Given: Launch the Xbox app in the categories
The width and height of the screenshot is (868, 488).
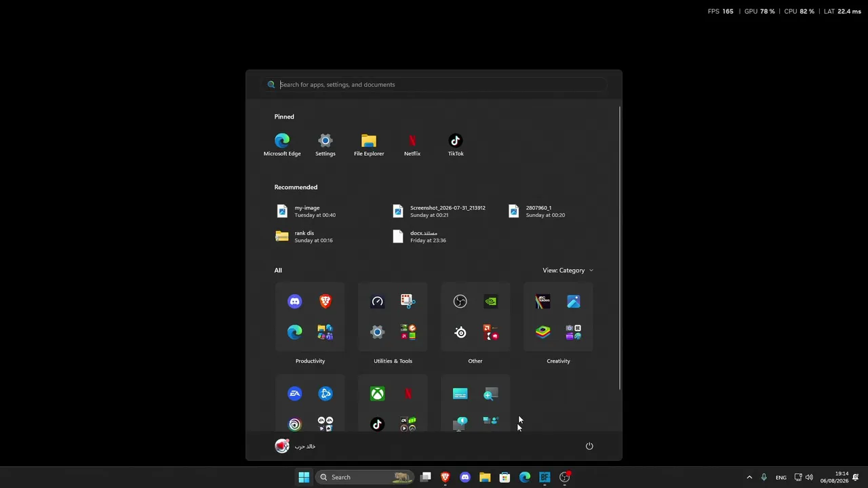Looking at the screenshot, I should [x=378, y=394].
